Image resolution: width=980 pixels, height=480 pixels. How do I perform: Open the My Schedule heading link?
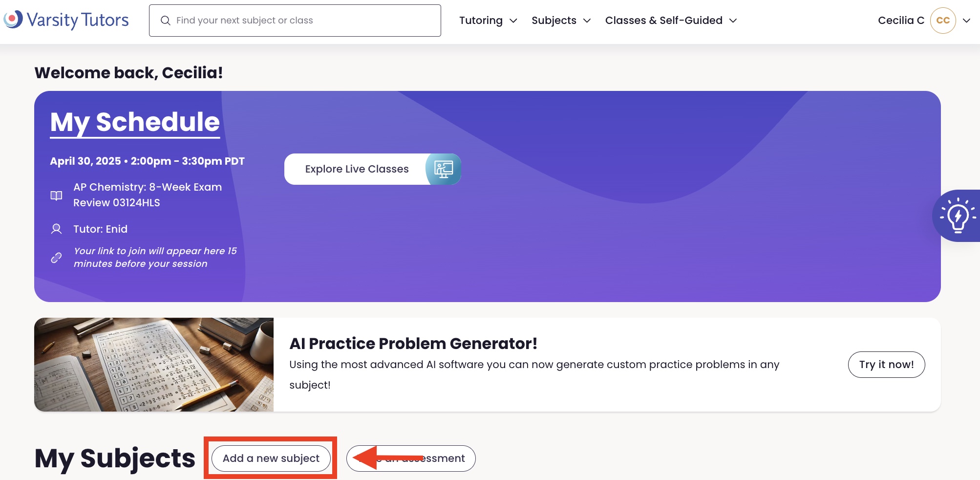point(135,122)
